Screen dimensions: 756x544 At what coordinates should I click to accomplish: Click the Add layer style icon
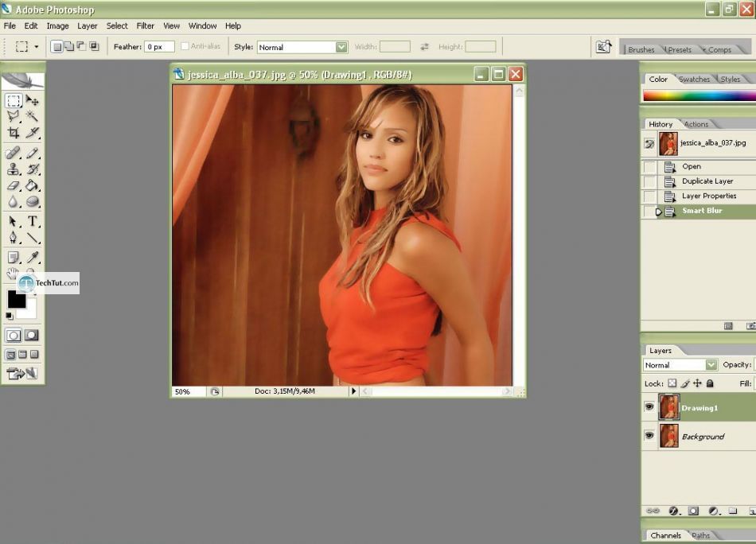[x=674, y=511]
